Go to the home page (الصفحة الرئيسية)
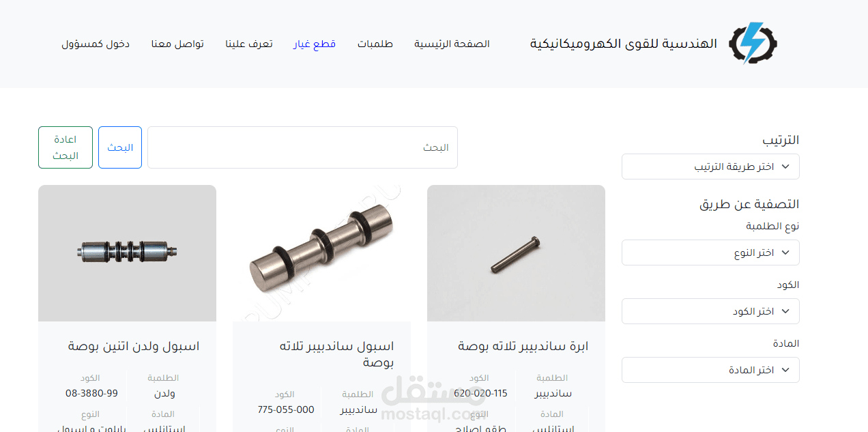 click(452, 44)
